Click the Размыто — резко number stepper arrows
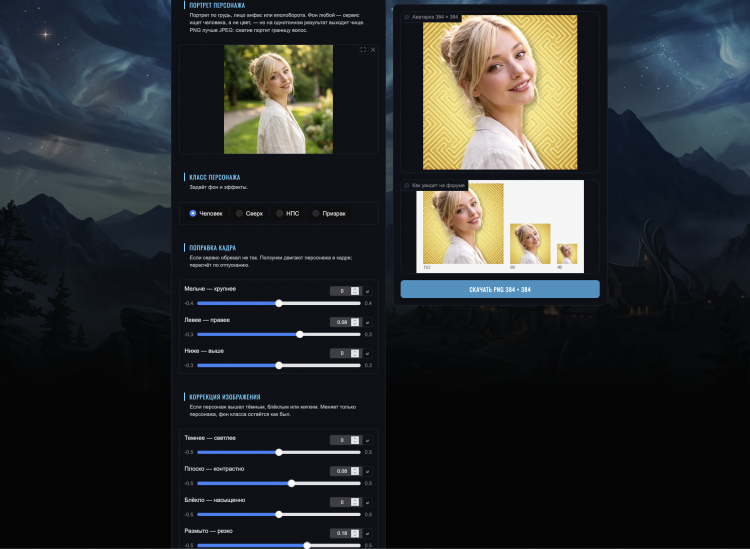This screenshot has width=750, height=549. pos(355,533)
